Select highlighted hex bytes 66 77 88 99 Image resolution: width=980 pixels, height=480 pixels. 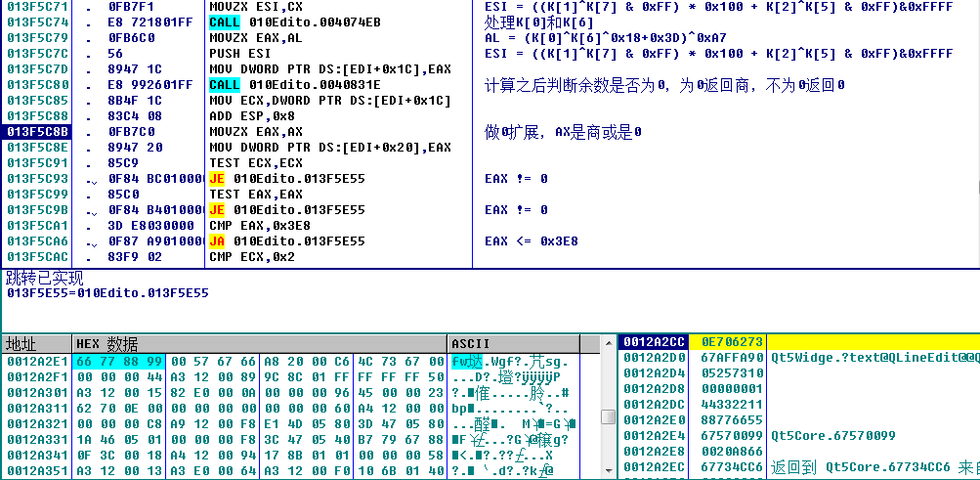[x=119, y=362]
